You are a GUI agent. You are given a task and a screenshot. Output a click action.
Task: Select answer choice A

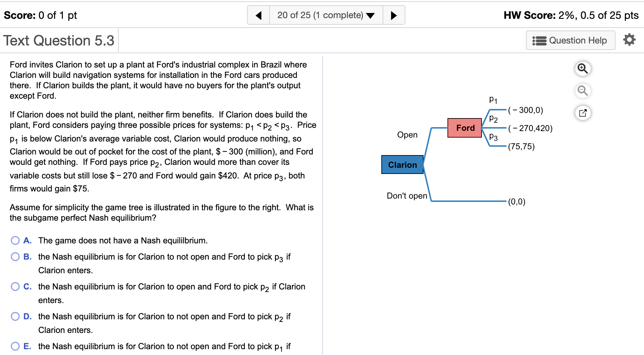pos(15,240)
